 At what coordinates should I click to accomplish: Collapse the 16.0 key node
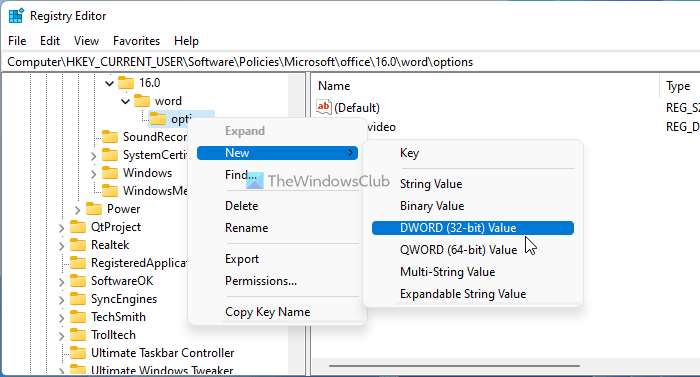click(x=109, y=83)
